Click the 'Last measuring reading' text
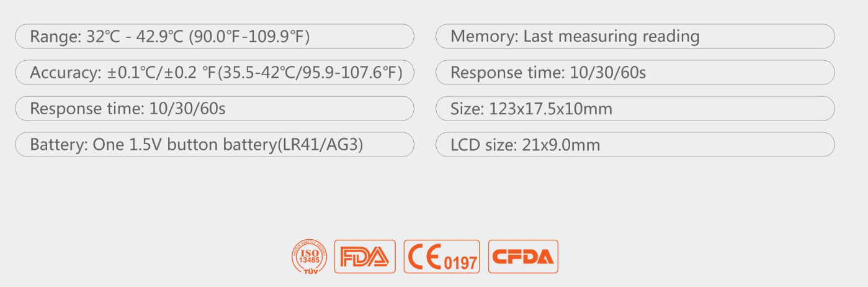Screen dimensions: 868x287 coord(611,37)
